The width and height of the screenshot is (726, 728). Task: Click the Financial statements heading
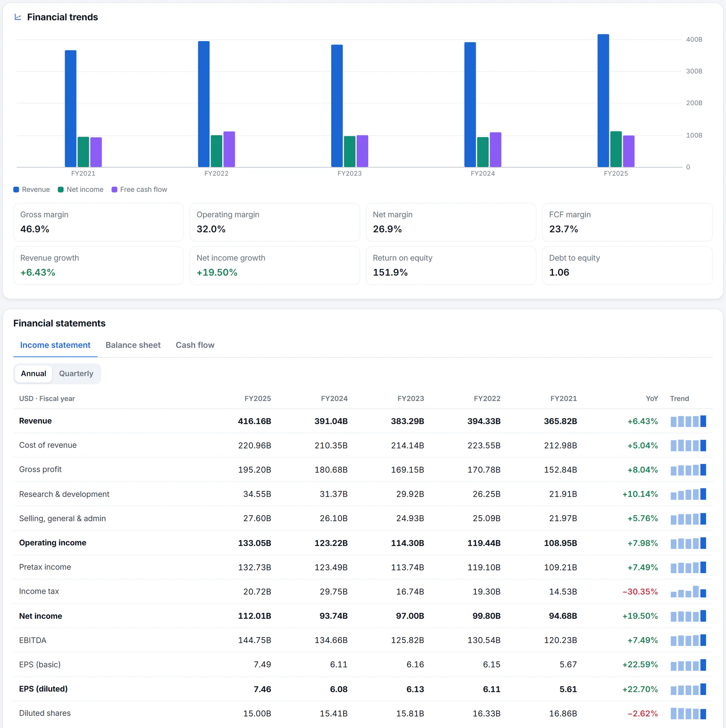59,323
